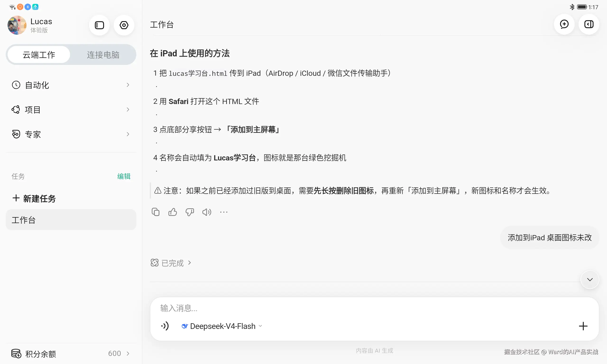Screen dimensions: 607x364
Task: Click 专家 sidebar icon
Action: (x=16, y=134)
